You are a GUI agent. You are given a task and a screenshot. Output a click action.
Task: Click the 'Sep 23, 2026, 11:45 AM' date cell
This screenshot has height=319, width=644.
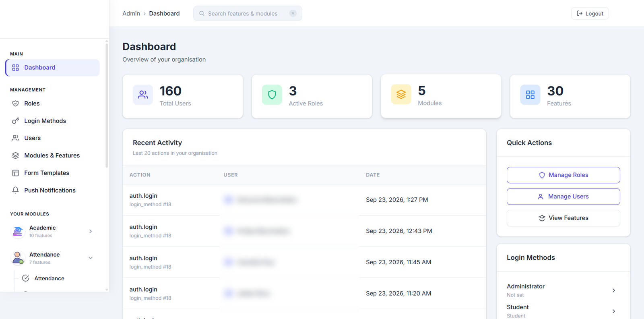pos(398,262)
